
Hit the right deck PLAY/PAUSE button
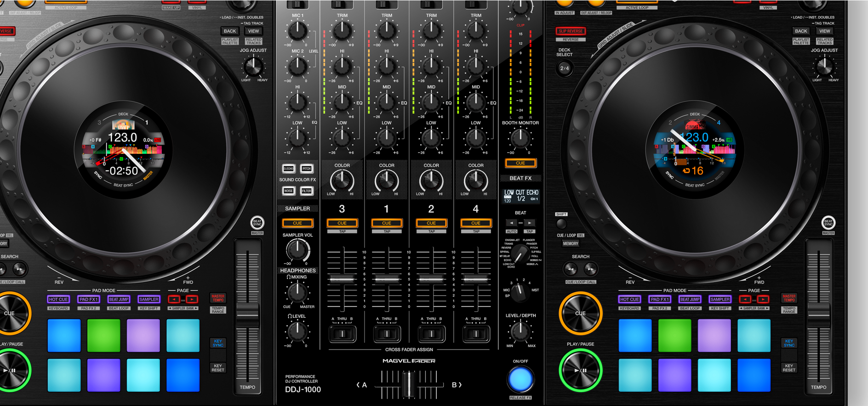pyautogui.click(x=580, y=370)
